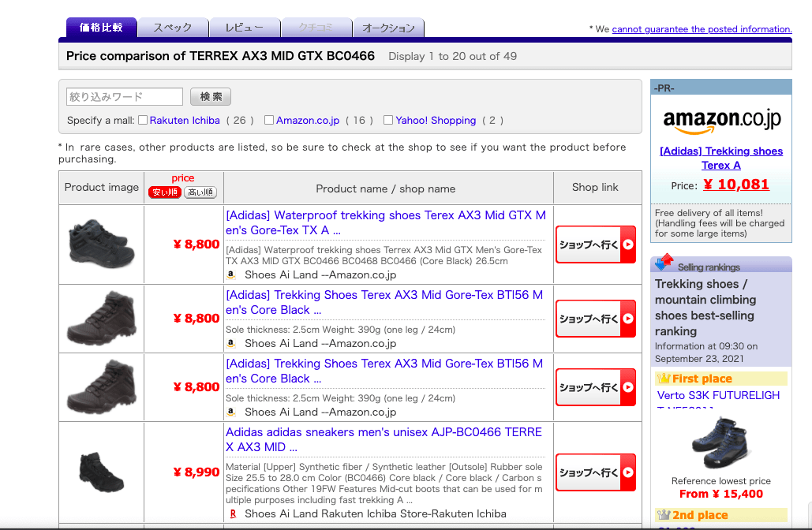This screenshot has width=812, height=530.
Task: Open the ¥8,990 Adidas sneaker thumbnail
Action: [x=101, y=472]
